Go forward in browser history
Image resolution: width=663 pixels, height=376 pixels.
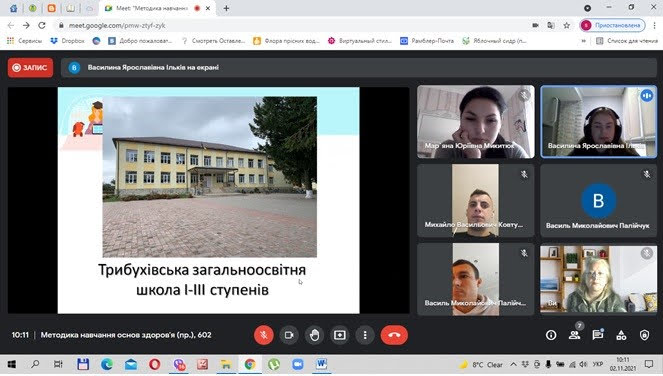point(26,25)
